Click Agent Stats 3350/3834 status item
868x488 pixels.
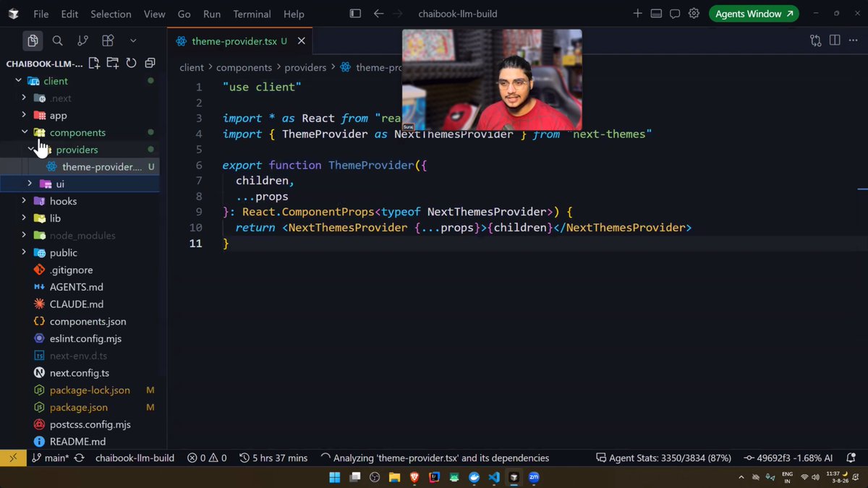point(663,458)
